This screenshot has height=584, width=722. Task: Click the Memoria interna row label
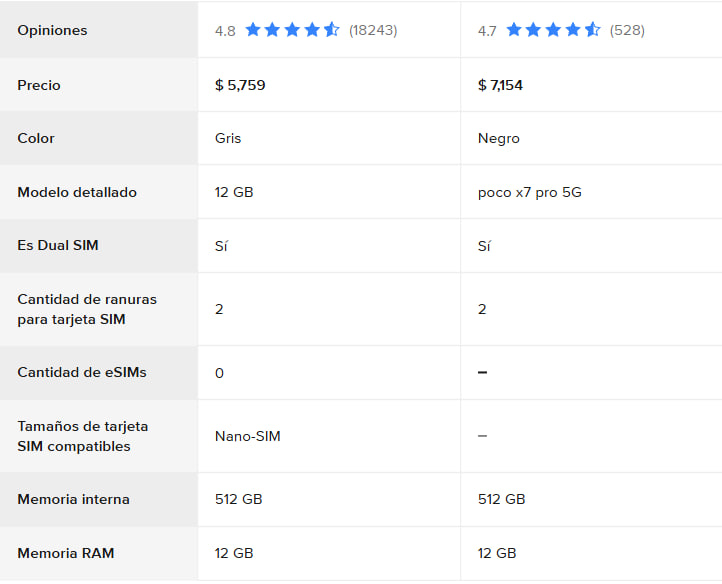(x=73, y=499)
